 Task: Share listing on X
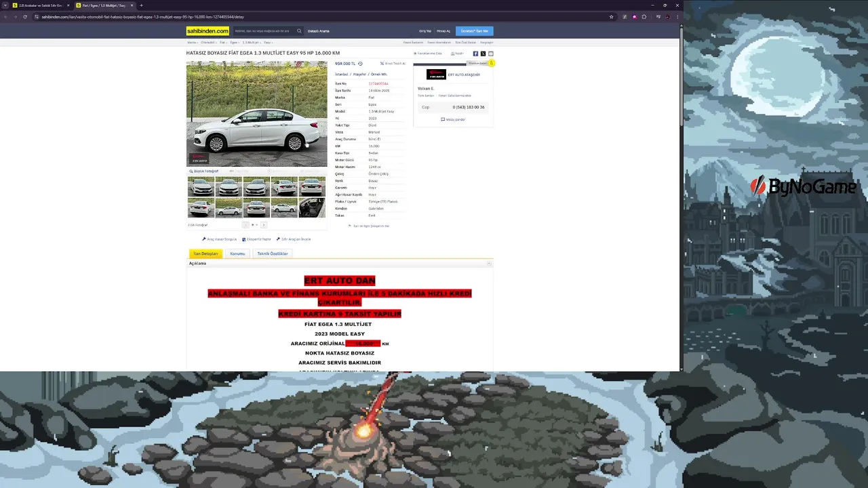coord(483,54)
